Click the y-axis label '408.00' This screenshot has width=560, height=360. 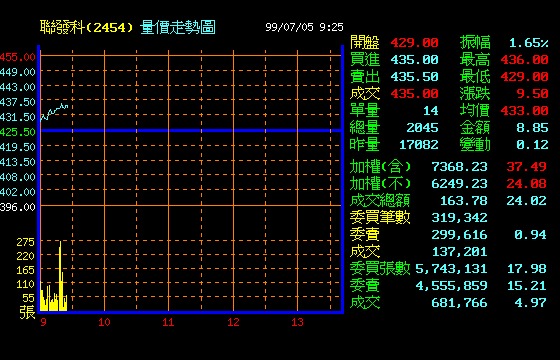pos(18,177)
